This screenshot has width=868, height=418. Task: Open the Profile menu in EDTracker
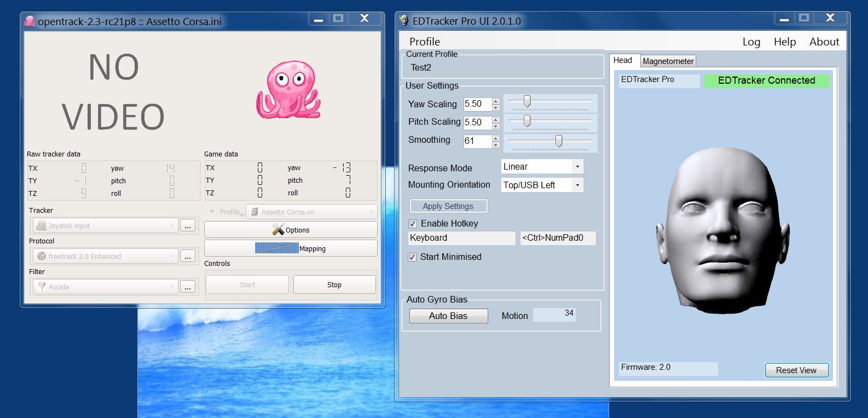click(425, 42)
